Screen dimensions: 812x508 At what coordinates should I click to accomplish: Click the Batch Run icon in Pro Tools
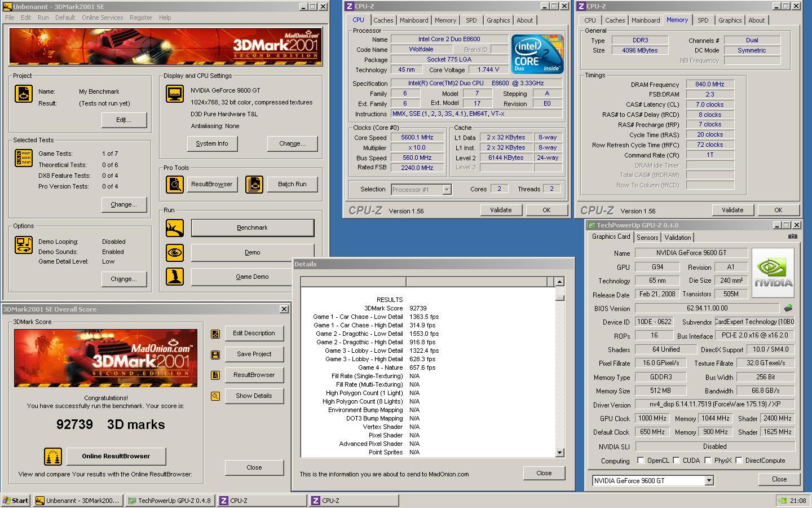254,184
